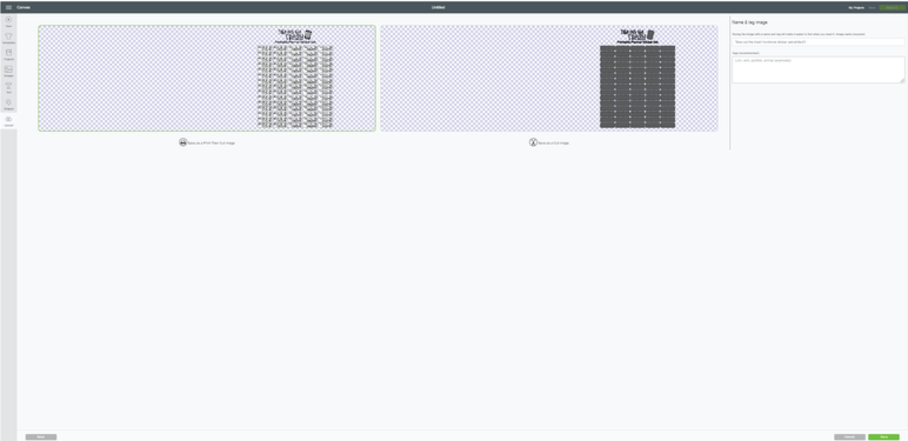Open My Projects in the top bar

point(856,8)
